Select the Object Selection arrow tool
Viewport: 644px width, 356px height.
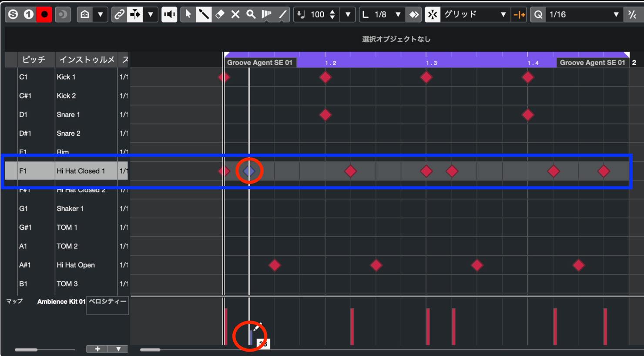point(188,14)
